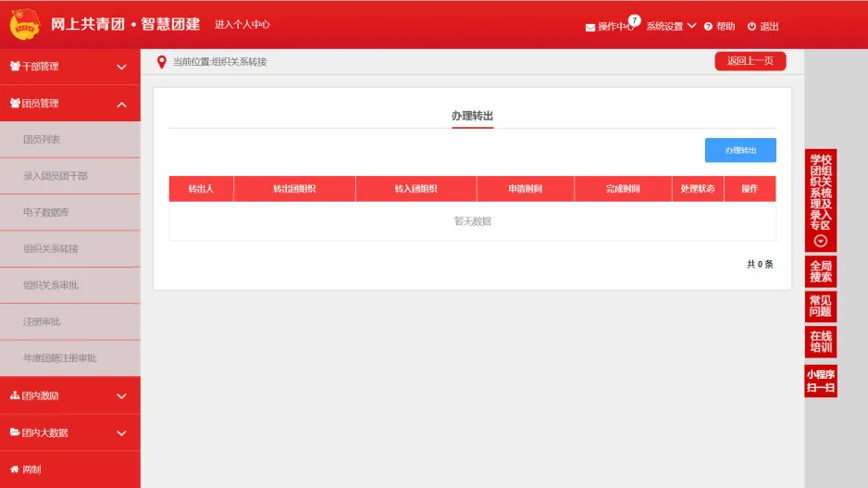The height and width of the screenshot is (488, 868).
Task: Switch to the 办理转出 tab
Action: (472, 116)
